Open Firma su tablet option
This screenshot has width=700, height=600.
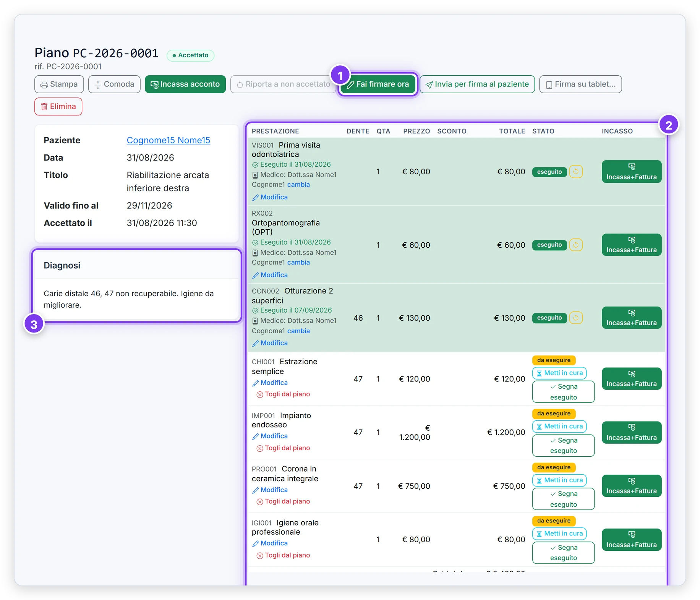(580, 84)
